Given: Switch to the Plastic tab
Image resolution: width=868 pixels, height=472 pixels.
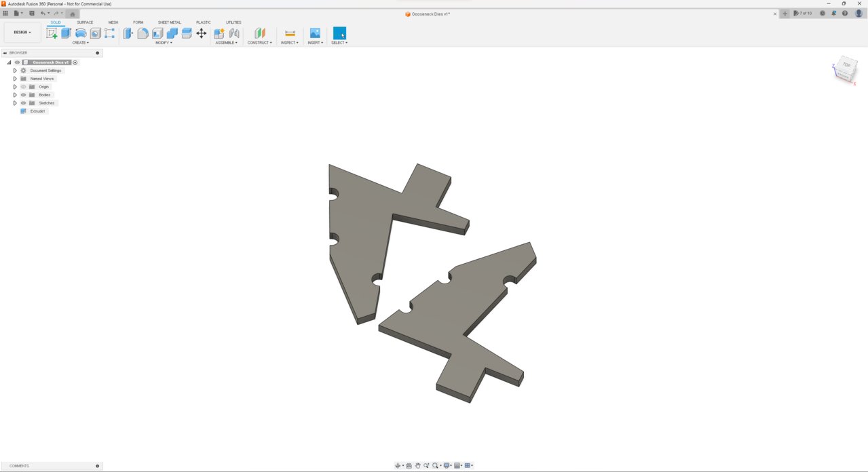Looking at the screenshot, I should tap(203, 22).
